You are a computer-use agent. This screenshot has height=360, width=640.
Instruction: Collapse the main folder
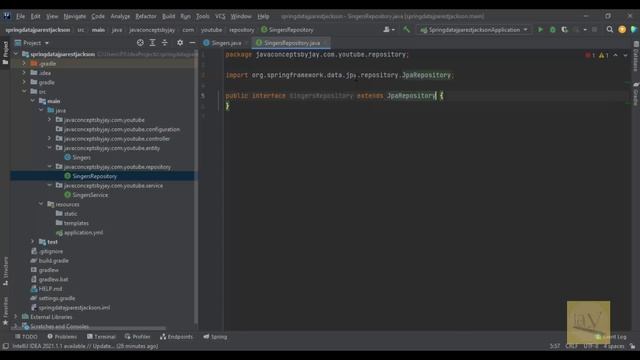click(x=33, y=101)
